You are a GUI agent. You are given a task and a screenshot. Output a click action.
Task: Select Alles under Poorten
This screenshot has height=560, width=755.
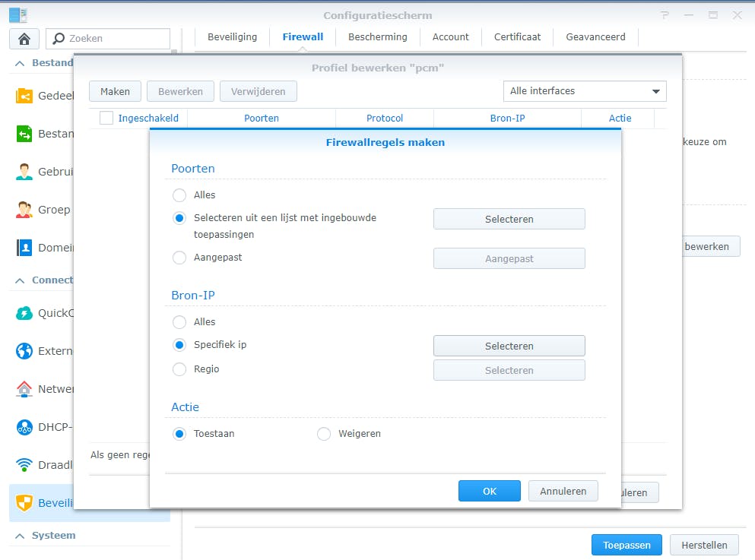tap(179, 195)
